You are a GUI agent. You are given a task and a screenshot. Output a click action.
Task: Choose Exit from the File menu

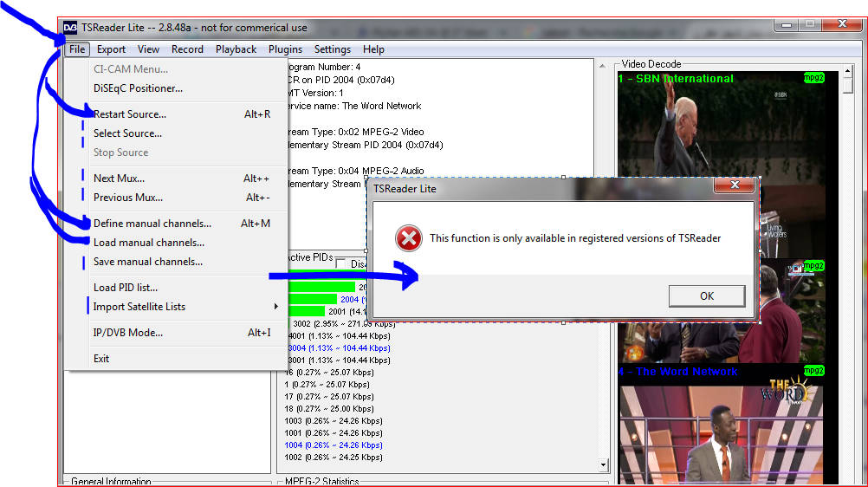[101, 359]
